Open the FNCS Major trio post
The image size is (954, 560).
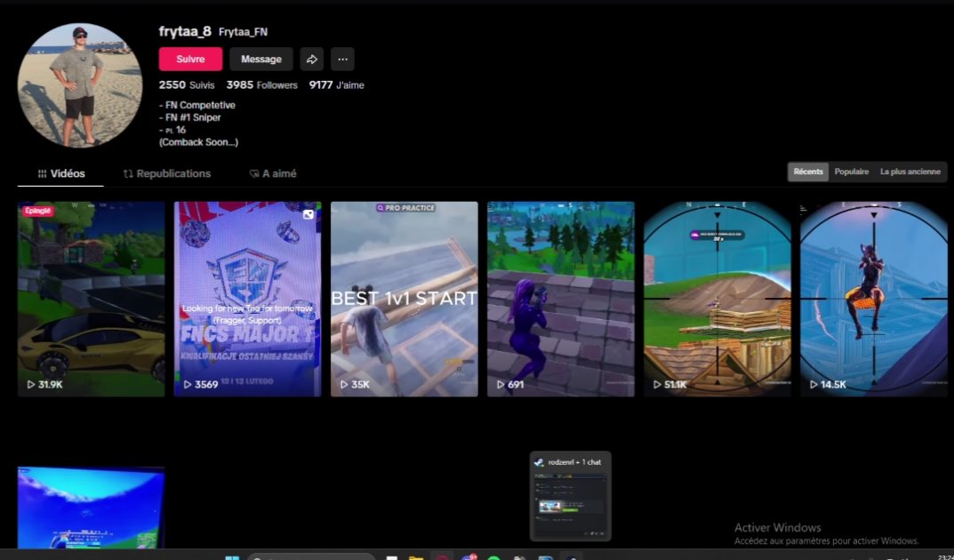248,300
